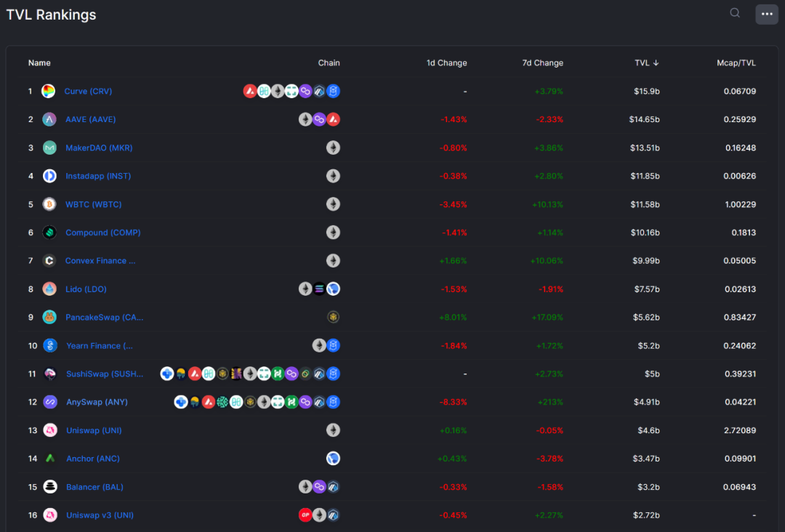Click the Optimism OP chain icon in Uniswap v3 row

305,515
